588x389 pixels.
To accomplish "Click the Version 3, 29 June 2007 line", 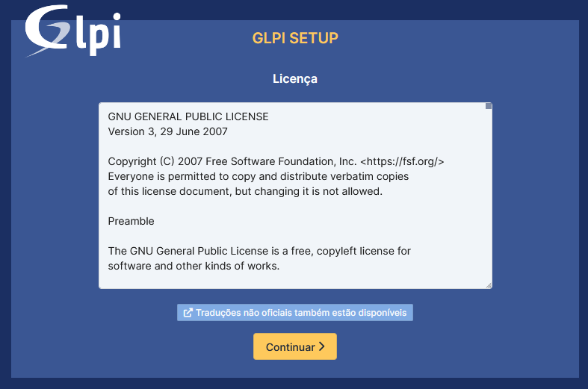I will pyautogui.click(x=167, y=131).
